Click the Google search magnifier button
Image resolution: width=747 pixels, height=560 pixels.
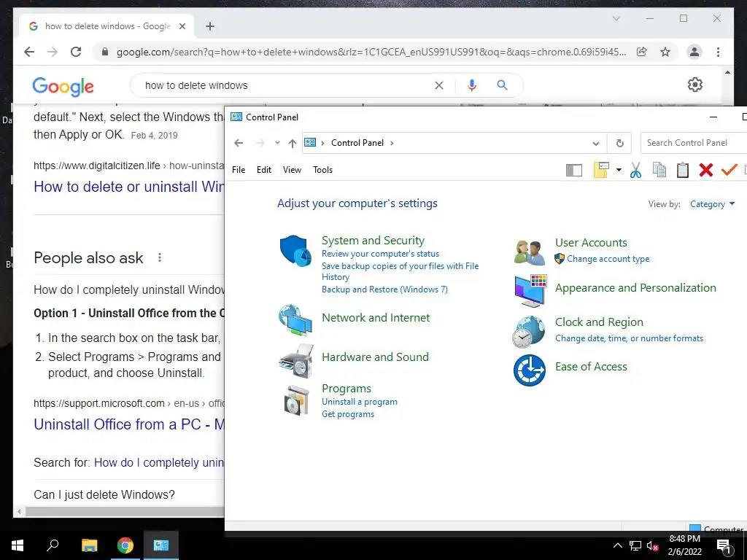(502, 85)
